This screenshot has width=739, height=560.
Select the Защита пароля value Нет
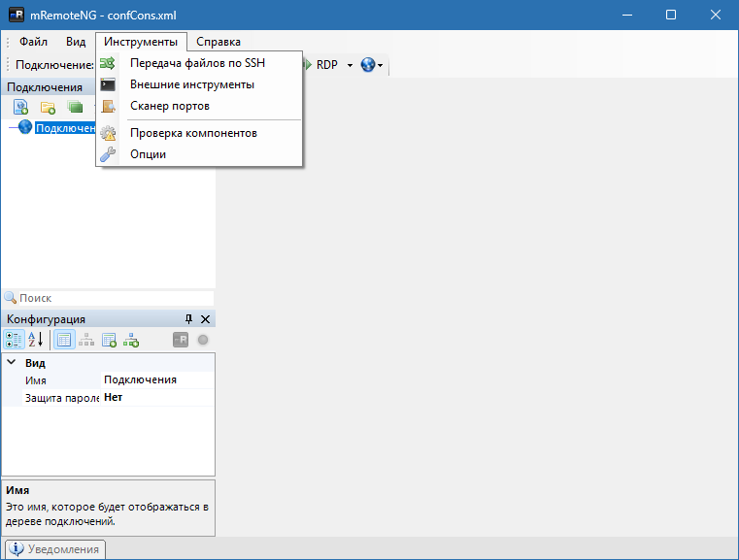tap(157, 397)
